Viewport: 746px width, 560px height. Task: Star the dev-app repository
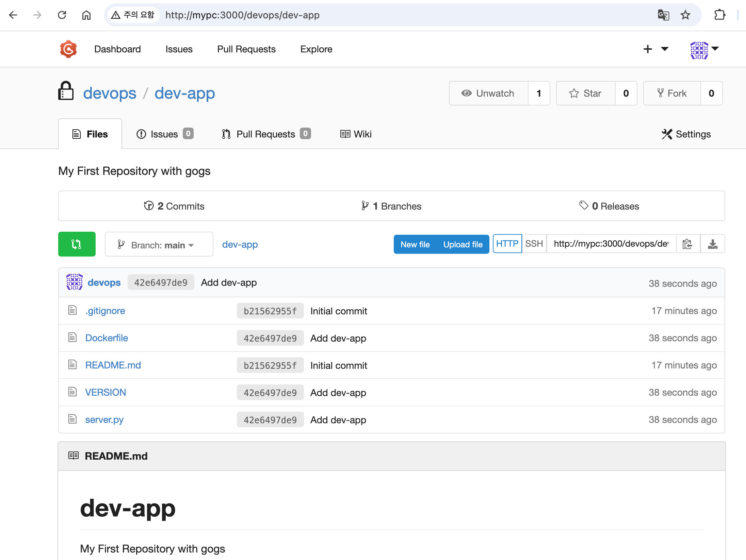586,93
